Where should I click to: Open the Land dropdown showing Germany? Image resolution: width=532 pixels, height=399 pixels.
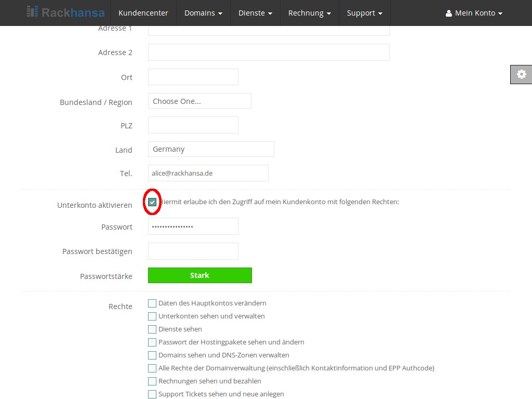tap(211, 149)
